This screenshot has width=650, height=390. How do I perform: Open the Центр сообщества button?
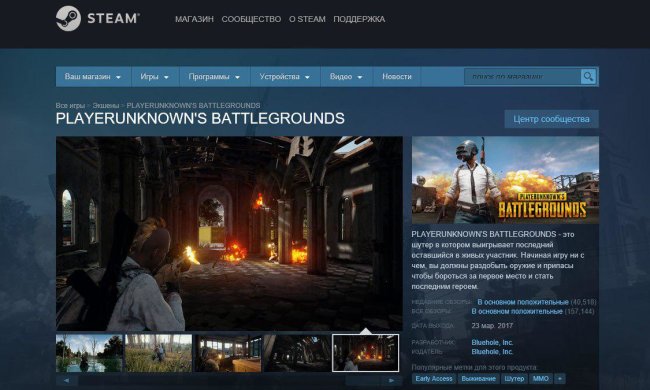pos(551,119)
